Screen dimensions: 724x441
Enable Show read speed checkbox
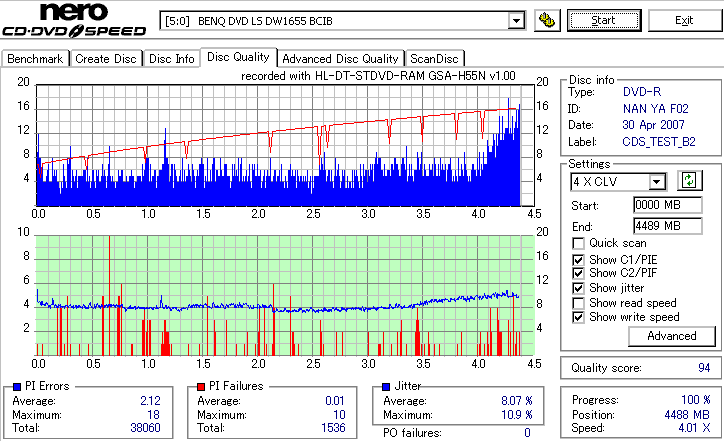tap(578, 303)
